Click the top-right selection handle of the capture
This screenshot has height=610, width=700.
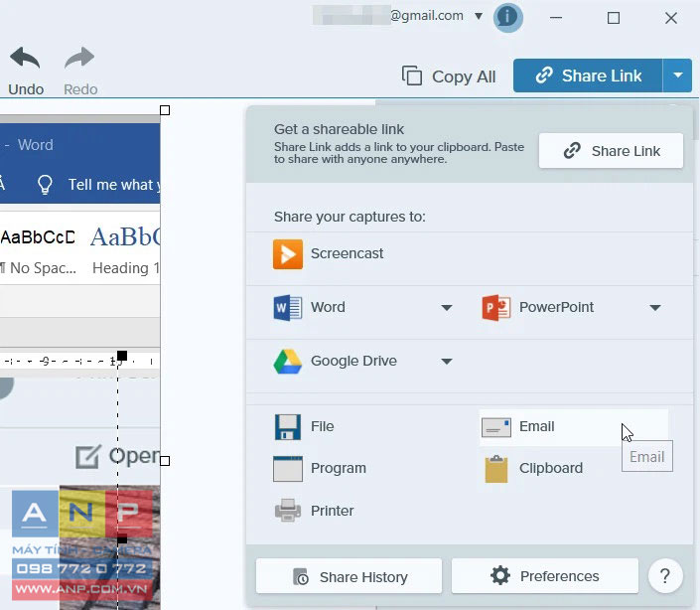pos(165,110)
